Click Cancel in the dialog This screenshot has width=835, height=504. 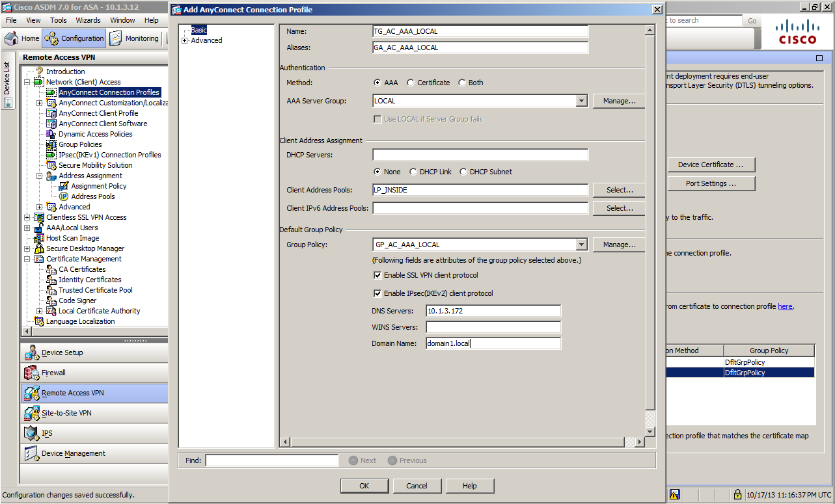(x=417, y=486)
